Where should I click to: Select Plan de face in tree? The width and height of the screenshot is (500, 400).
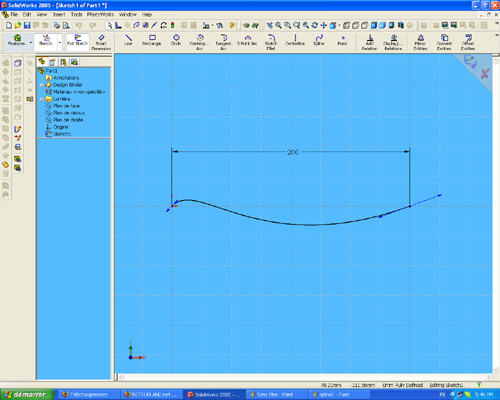[x=66, y=106]
